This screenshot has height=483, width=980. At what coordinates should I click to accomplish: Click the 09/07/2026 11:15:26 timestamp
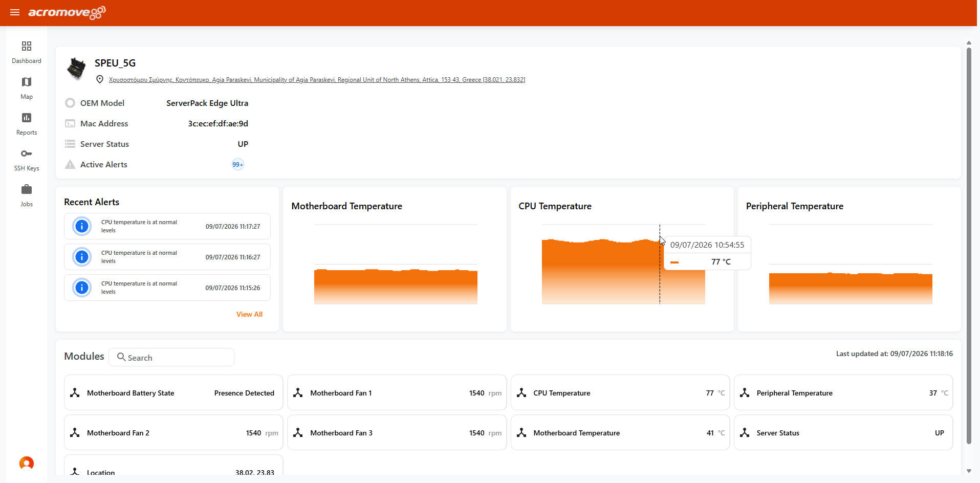point(233,288)
